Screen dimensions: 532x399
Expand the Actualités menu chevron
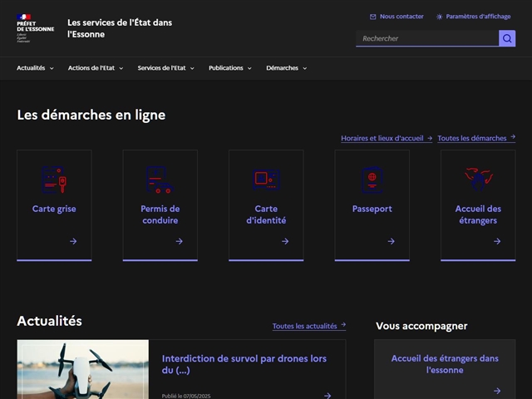52,68
